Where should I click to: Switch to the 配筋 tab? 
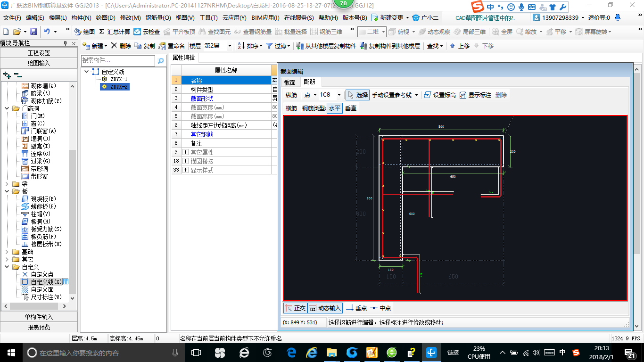point(309,82)
